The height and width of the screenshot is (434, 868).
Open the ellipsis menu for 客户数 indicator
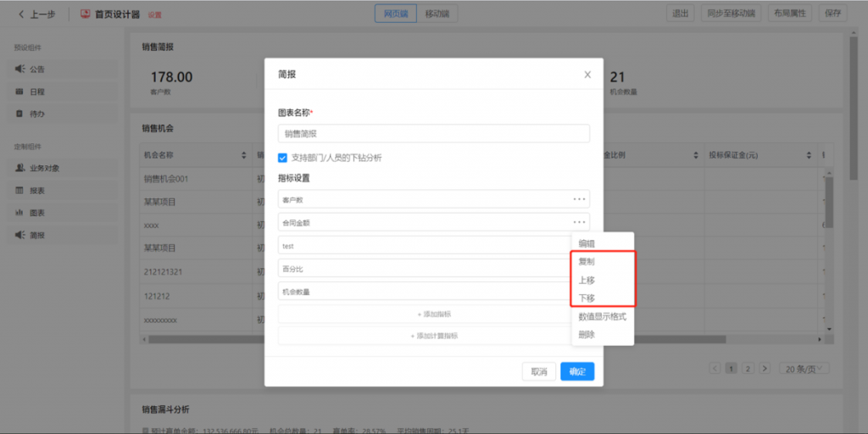579,199
